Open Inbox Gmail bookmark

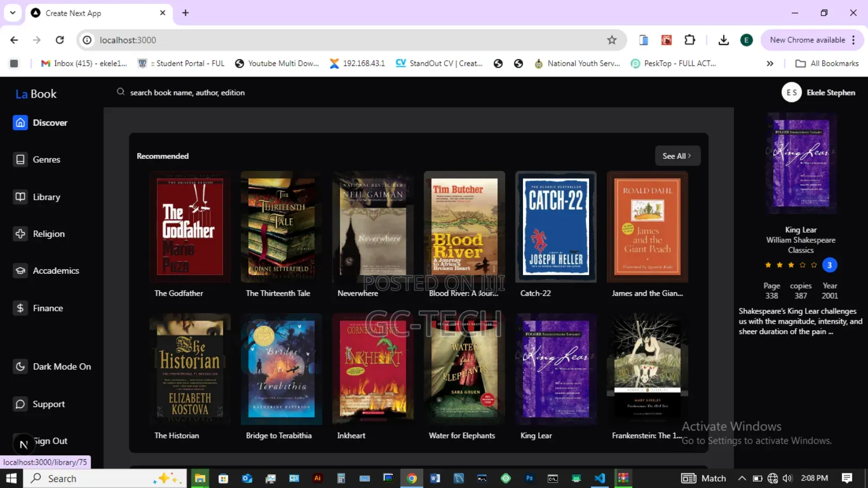84,63
